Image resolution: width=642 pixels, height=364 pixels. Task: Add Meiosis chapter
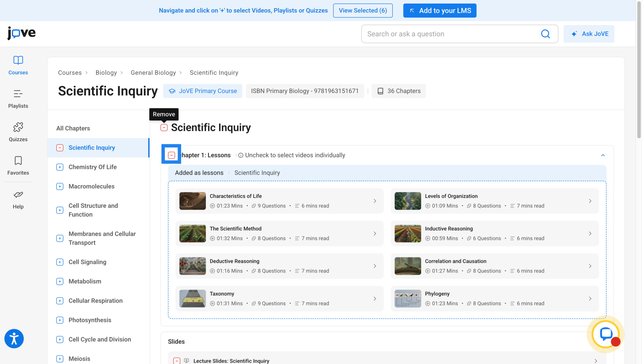click(60, 359)
